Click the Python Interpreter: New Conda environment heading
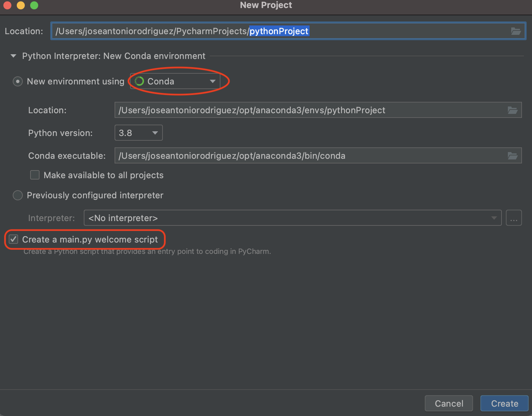 pos(114,56)
